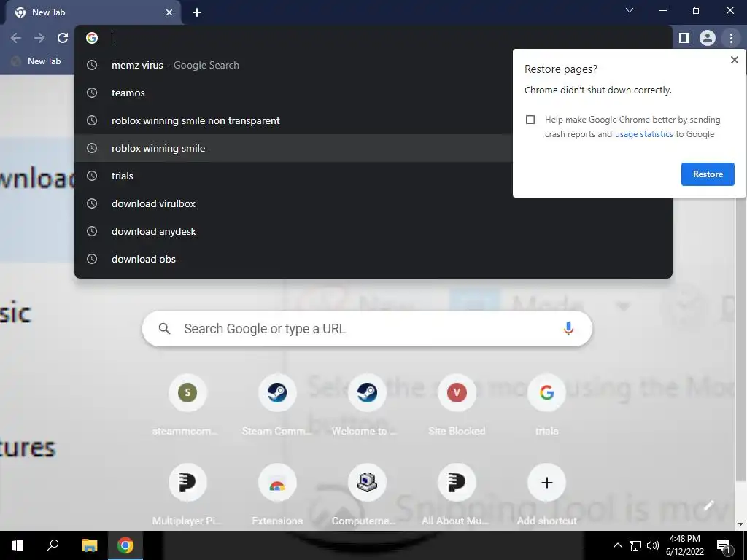Open the Windows Start menu

click(18, 545)
